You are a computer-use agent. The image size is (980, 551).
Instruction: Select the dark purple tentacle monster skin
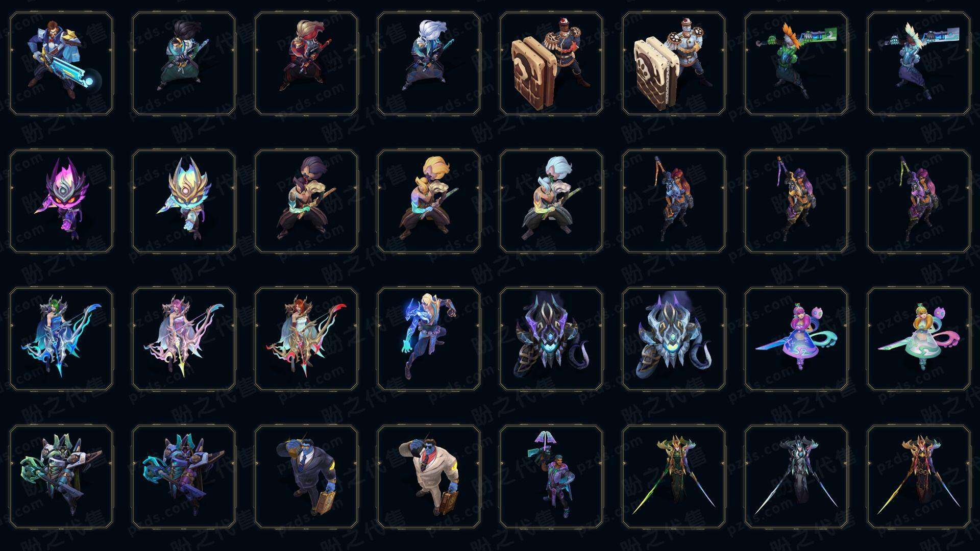click(551, 339)
